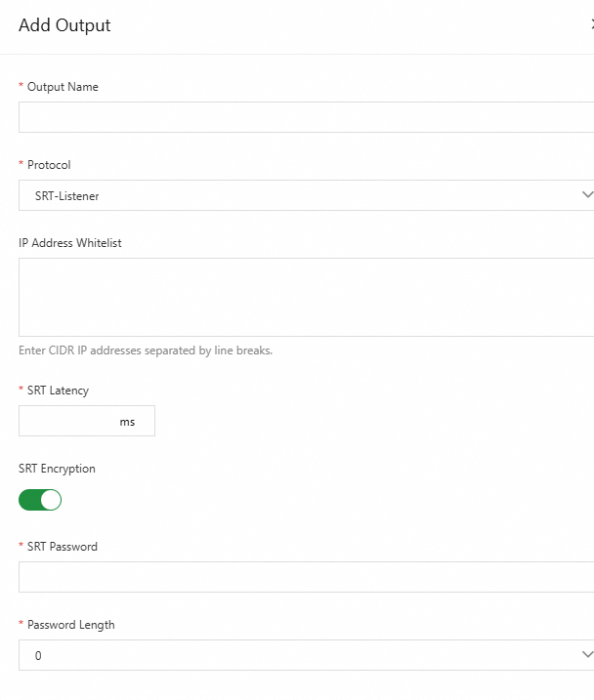Click the SRT Password input field
594x700 pixels.
pos(305,577)
